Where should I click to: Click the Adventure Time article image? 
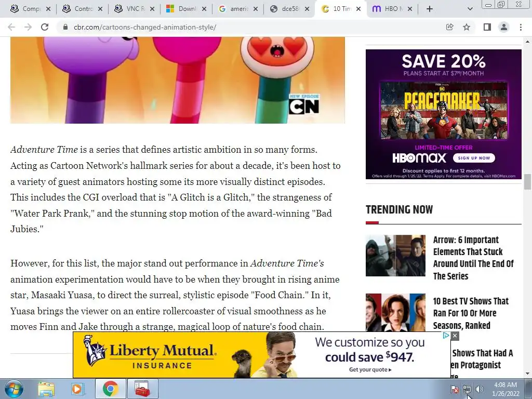tap(178, 80)
